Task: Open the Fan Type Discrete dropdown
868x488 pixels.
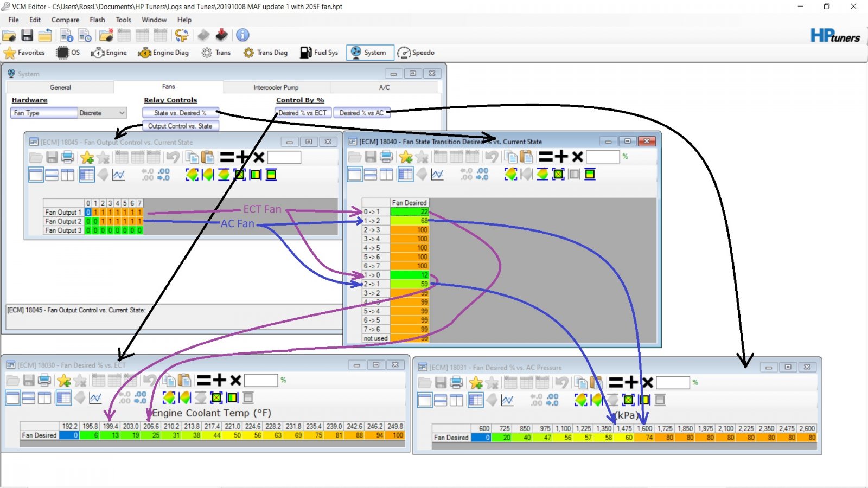Action: coord(102,113)
